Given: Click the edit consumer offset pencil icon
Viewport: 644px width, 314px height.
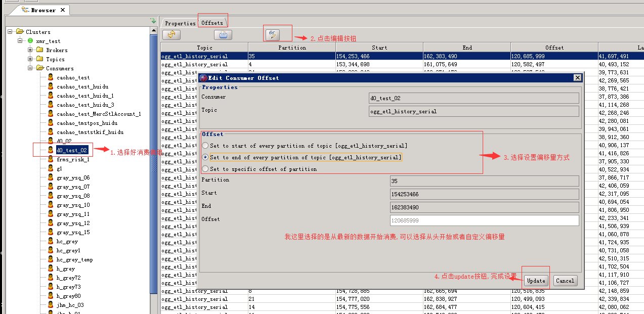Looking at the screenshot, I should pos(272,34).
